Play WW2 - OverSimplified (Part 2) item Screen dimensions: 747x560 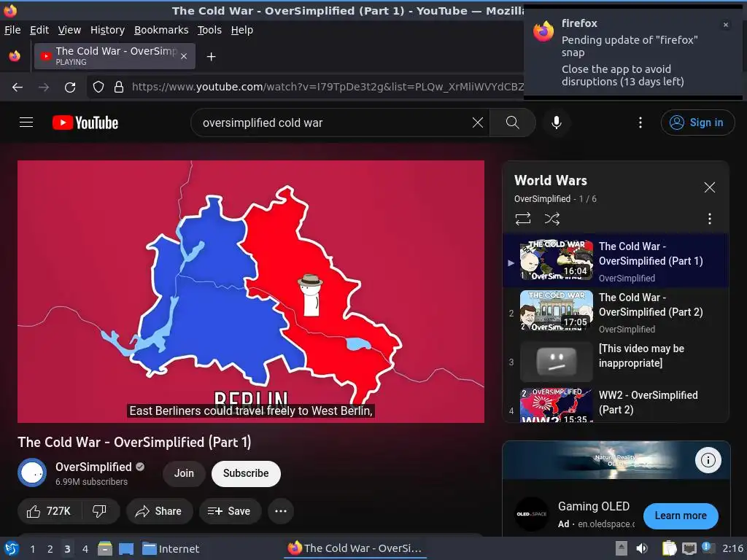tap(616, 404)
